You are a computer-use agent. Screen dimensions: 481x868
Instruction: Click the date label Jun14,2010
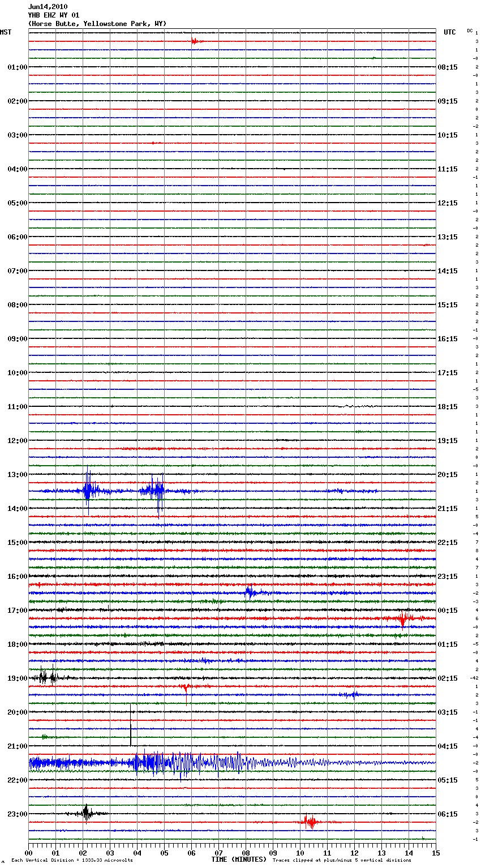pos(48,7)
